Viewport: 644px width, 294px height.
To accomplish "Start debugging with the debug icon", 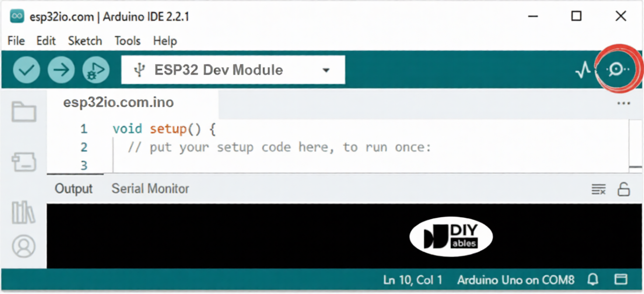I will pyautogui.click(x=96, y=70).
